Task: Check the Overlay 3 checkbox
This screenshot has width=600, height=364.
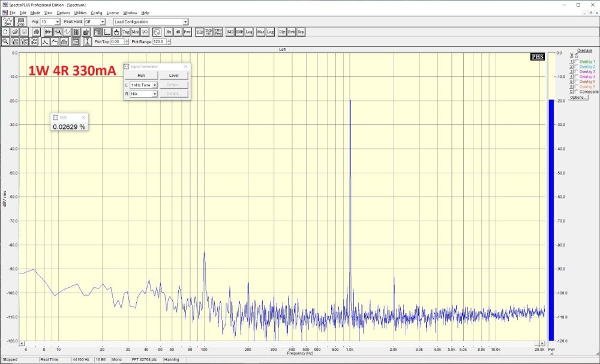Action: click(577, 72)
